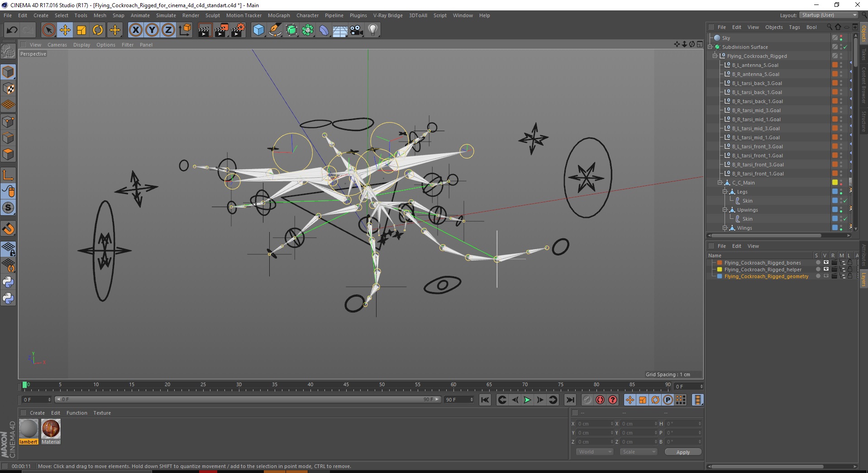Viewport: 868px width, 473px height.
Task: Click the Undo arrow in the top toolbar
Action: [12, 30]
